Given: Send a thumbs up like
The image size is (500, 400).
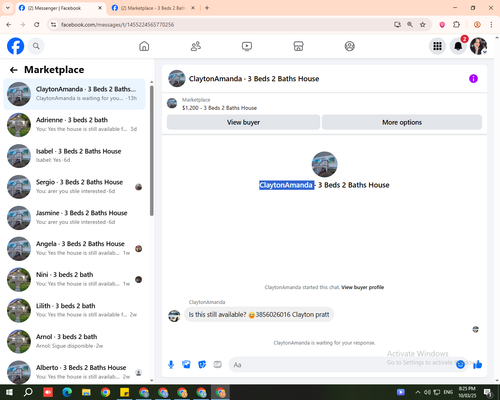Looking at the screenshot, I should pyautogui.click(x=478, y=365).
